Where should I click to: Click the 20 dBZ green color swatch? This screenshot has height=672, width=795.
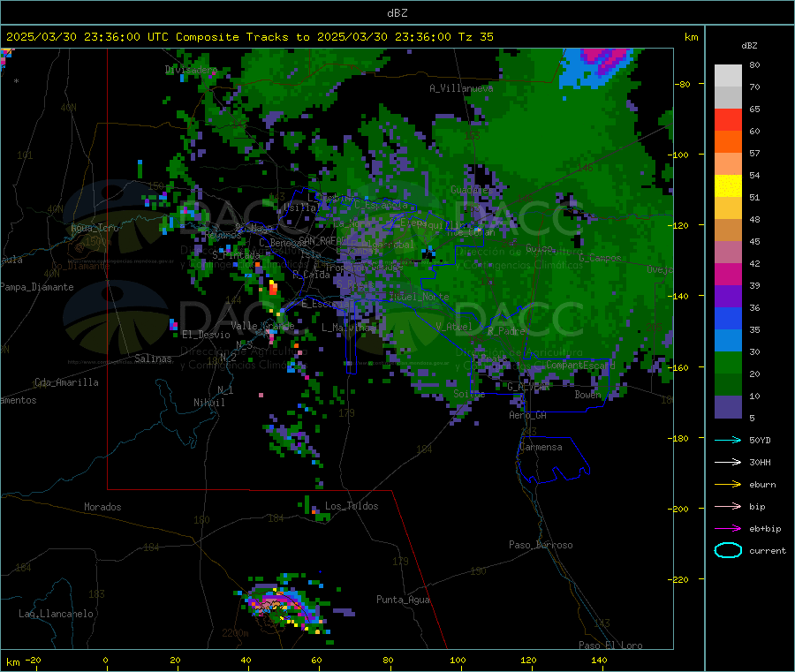728,362
